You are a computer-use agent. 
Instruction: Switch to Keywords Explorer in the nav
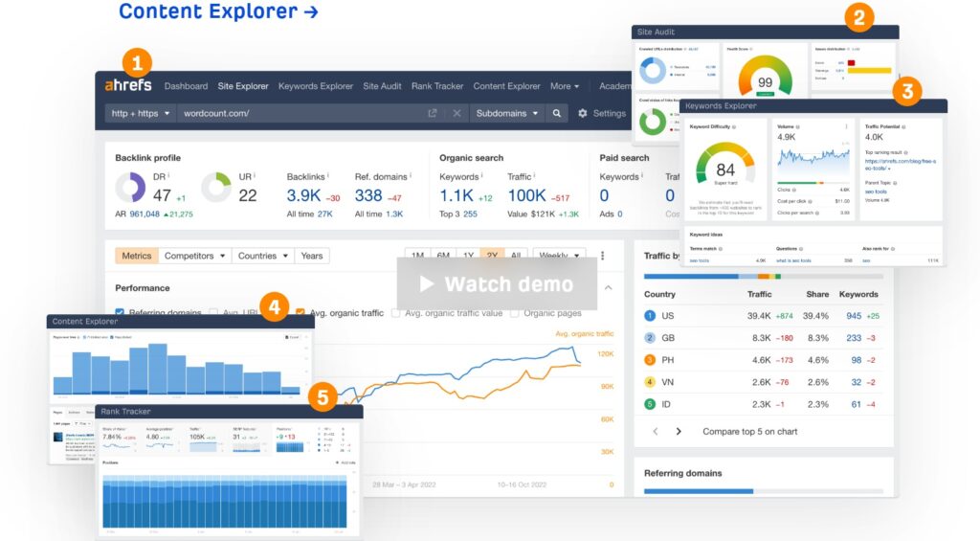coord(315,86)
